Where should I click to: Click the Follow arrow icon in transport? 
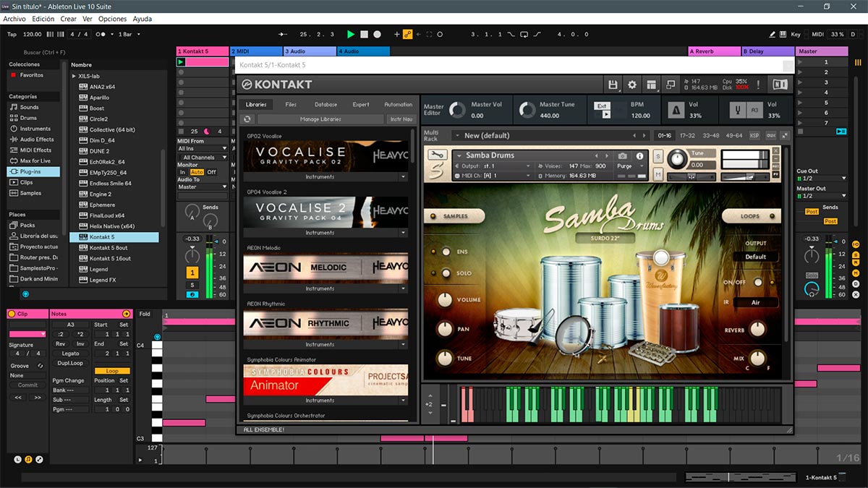coord(283,34)
